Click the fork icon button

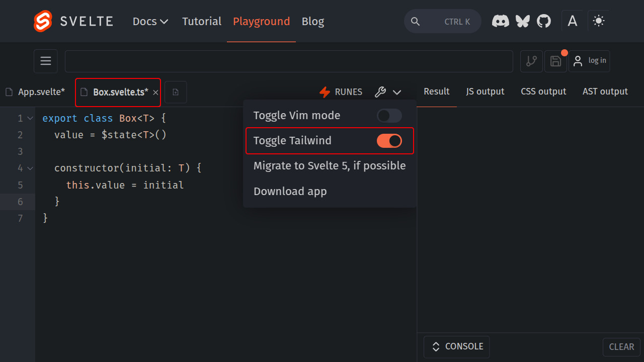tap(531, 61)
